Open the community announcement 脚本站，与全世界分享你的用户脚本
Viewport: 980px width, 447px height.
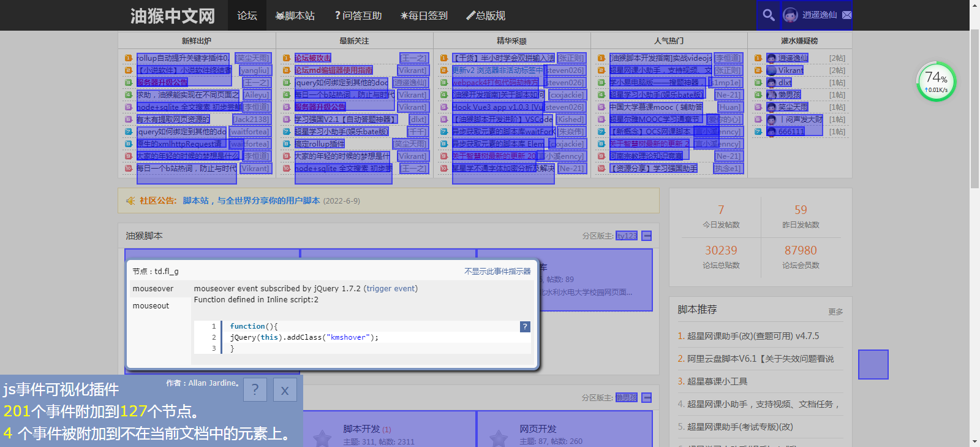[251, 201]
